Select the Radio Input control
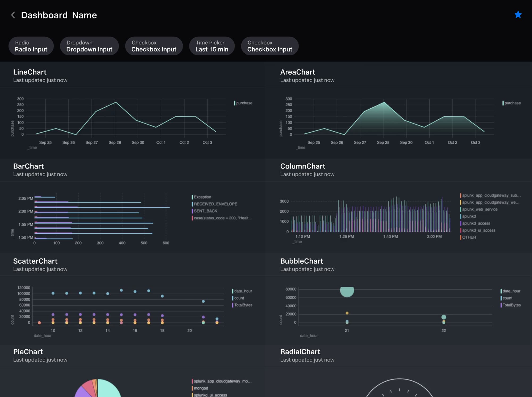The image size is (532, 397). (x=31, y=46)
